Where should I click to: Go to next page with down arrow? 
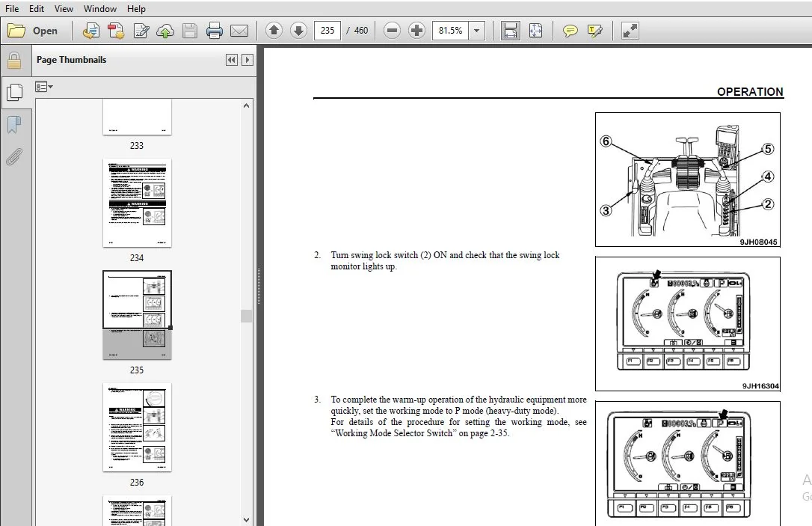click(x=298, y=31)
